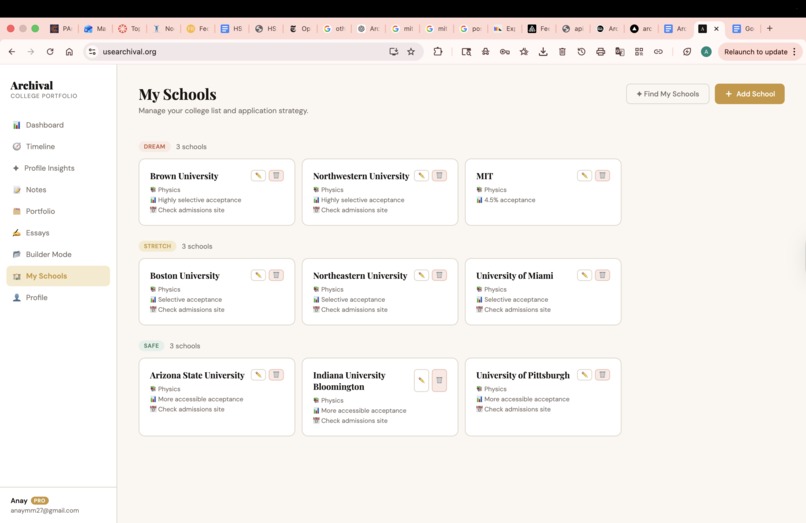Image resolution: width=806 pixels, height=523 pixels.
Task: Open Profile in the sidebar
Action: pyautogui.click(x=58, y=298)
